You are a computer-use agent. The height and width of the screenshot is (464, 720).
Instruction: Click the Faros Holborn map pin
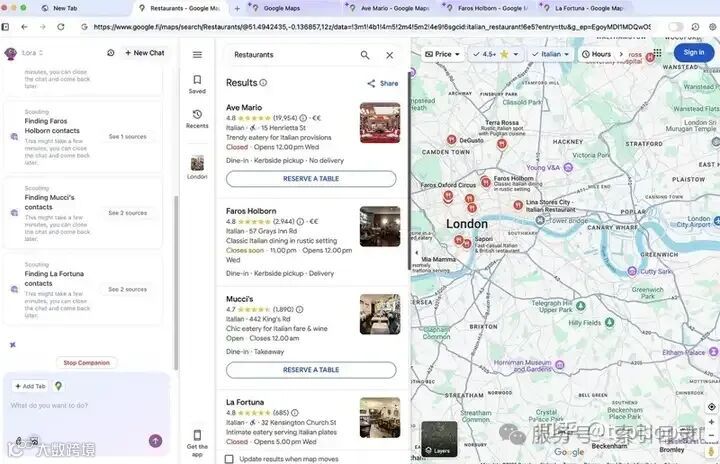point(486,182)
